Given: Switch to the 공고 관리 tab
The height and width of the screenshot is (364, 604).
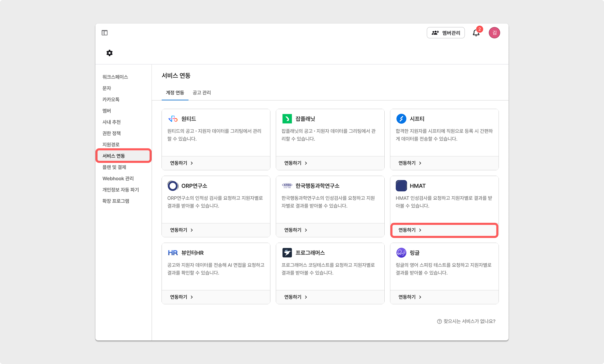Looking at the screenshot, I should pos(202,93).
